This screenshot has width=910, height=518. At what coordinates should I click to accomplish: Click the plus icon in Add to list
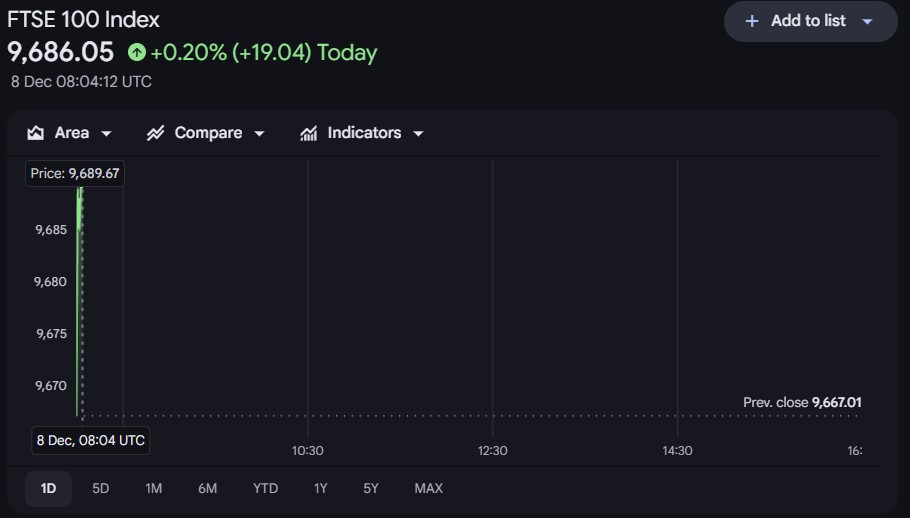point(752,21)
